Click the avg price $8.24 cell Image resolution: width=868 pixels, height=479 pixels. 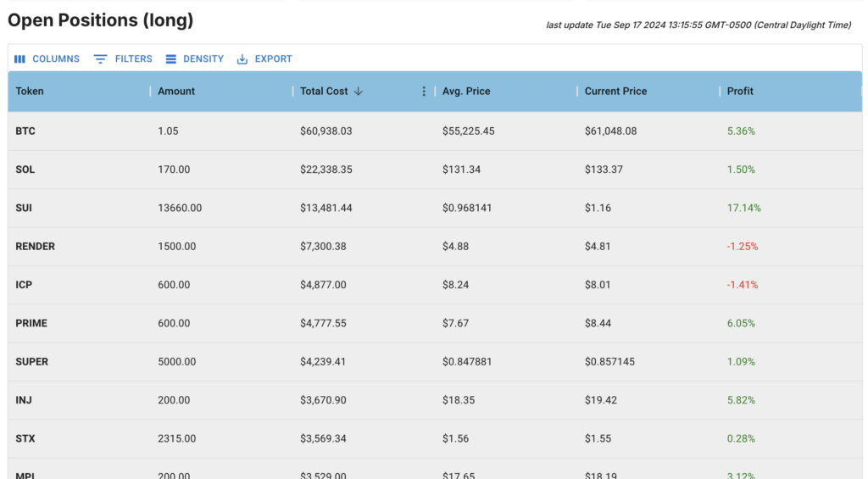tap(506, 285)
